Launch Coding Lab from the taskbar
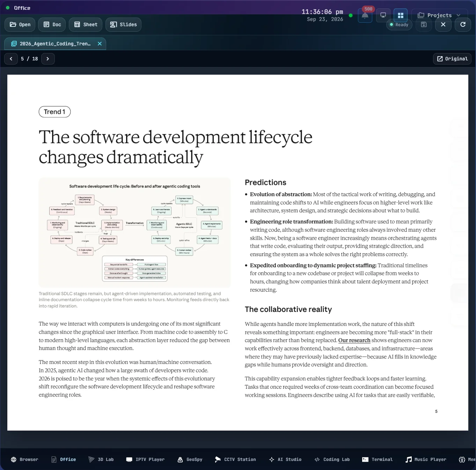Viewport: 476px width, 470px height. [x=332, y=460]
